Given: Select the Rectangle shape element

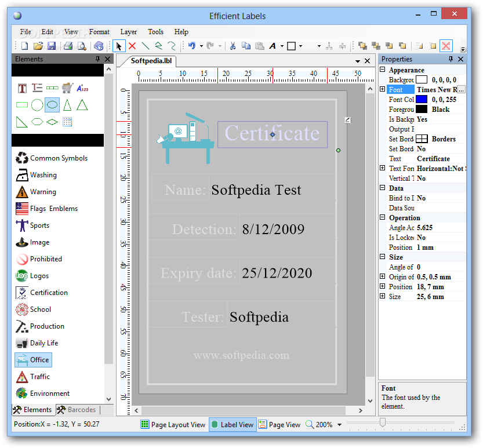Looking at the screenshot, I should [x=22, y=105].
